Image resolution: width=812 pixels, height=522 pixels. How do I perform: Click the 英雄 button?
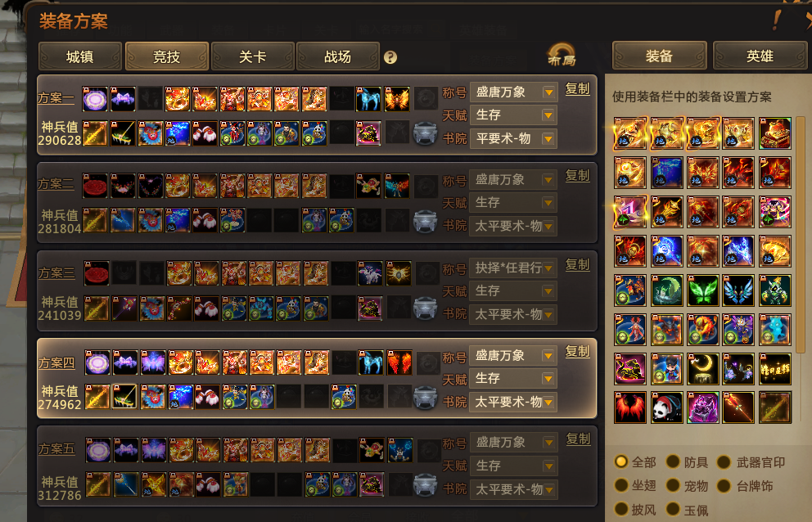click(x=760, y=56)
